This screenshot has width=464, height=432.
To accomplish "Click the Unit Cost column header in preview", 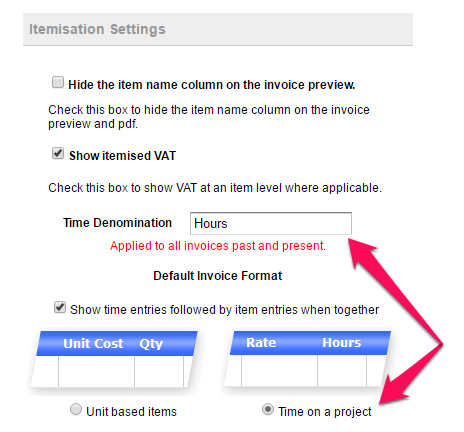I will (93, 343).
